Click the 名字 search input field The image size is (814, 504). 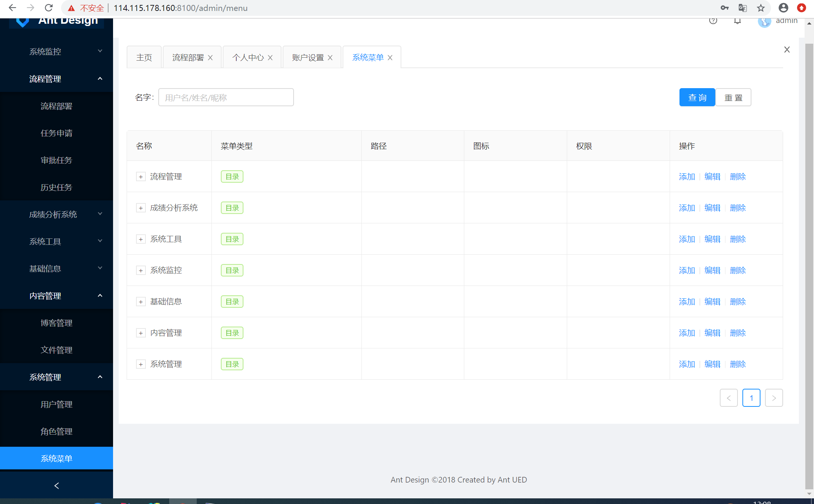point(226,98)
